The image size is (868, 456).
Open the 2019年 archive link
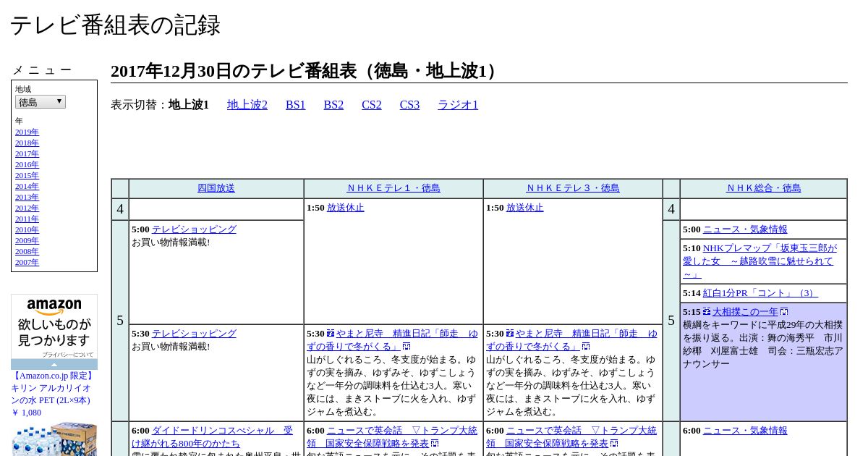coord(27,132)
